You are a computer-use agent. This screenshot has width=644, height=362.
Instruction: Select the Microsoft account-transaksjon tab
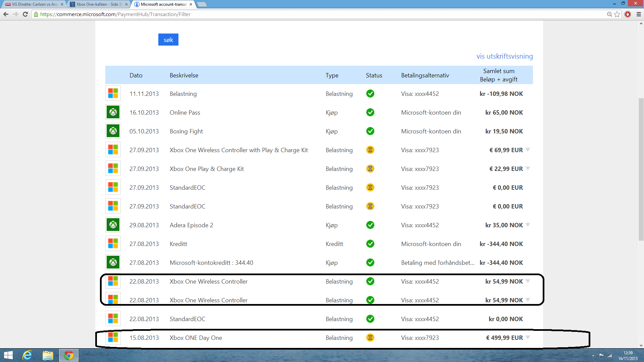click(163, 4)
